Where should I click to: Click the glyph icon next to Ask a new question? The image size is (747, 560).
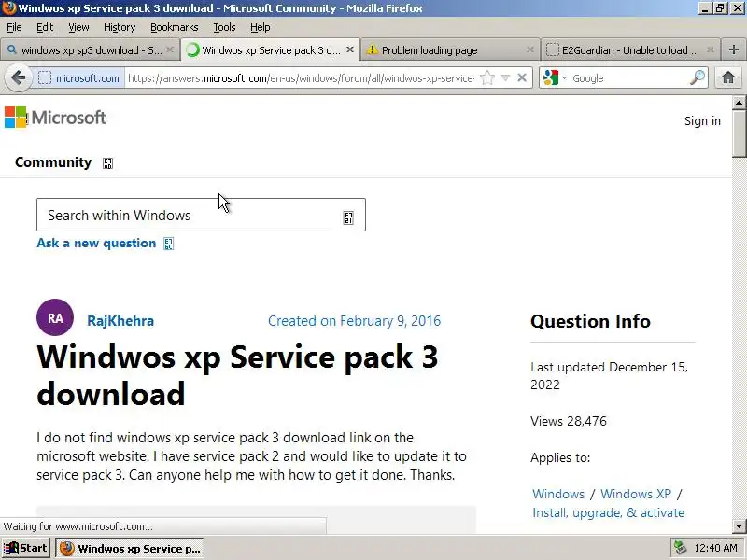tap(169, 244)
